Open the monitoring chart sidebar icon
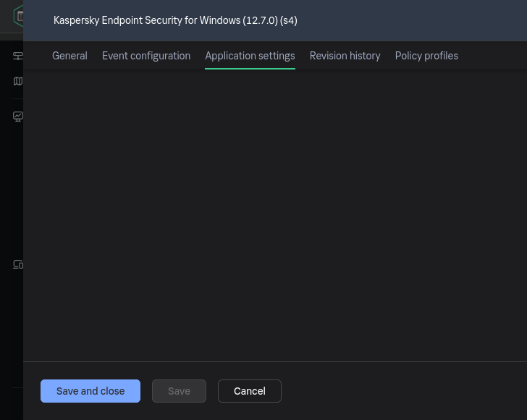The height and width of the screenshot is (420, 527). tap(18, 116)
